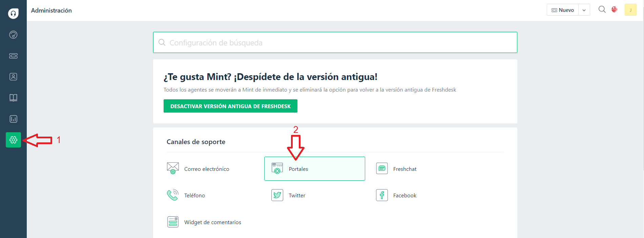This screenshot has height=238, width=644.
Task: Click the Widget de comentarios icon
Action: click(173, 222)
